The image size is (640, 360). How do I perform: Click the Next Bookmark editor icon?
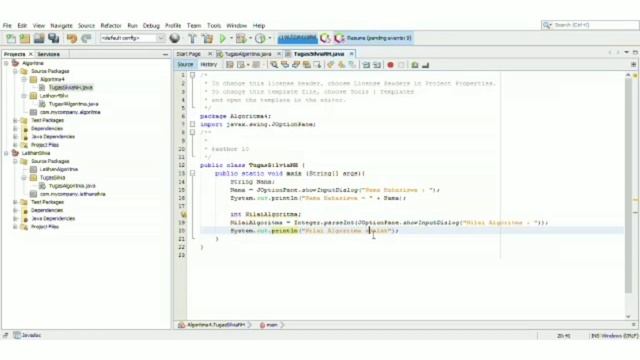click(x=341, y=65)
